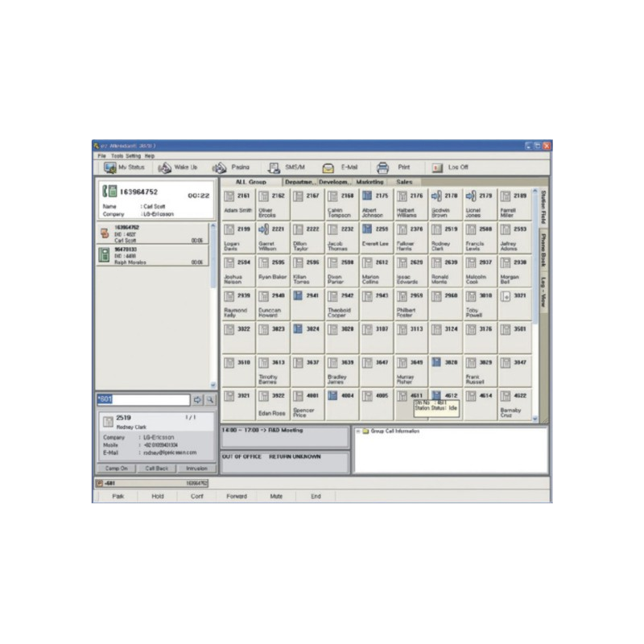Select busy station 2941
644x644 pixels.
(x=308, y=304)
